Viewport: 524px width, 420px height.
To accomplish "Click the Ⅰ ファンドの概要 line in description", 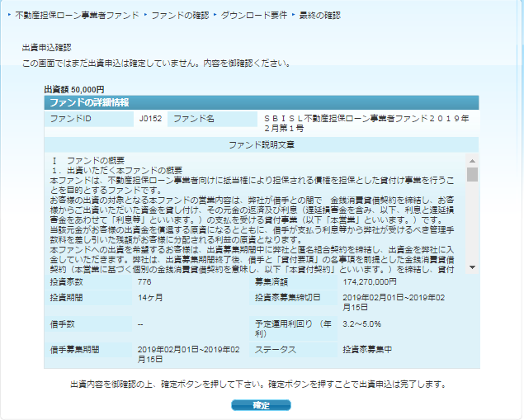I will point(88,160).
